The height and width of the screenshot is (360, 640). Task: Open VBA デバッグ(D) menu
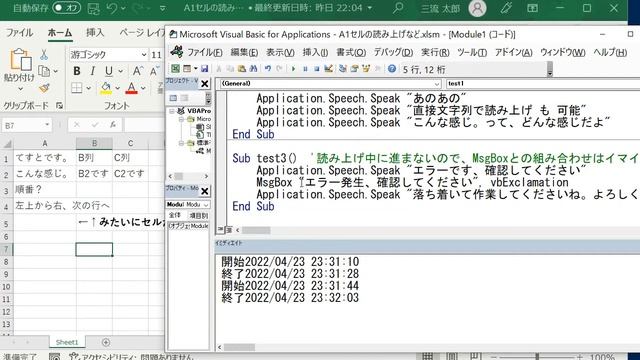(393, 52)
